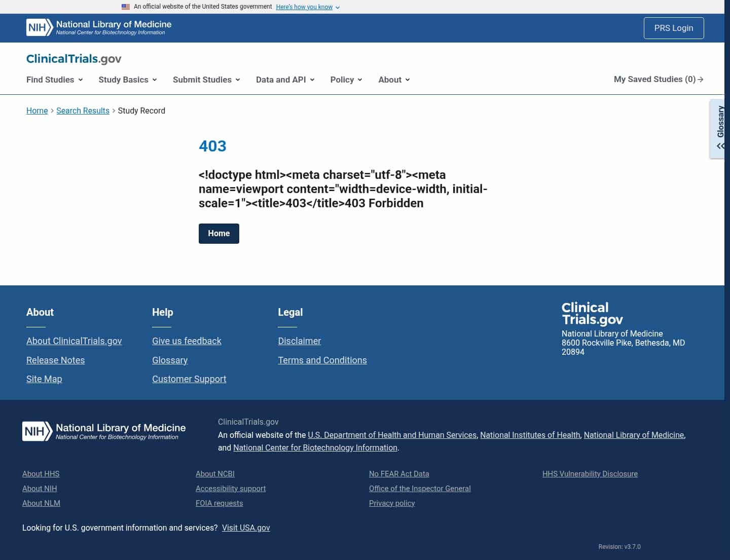Open Customer Support link
730x560 pixels.
click(189, 379)
